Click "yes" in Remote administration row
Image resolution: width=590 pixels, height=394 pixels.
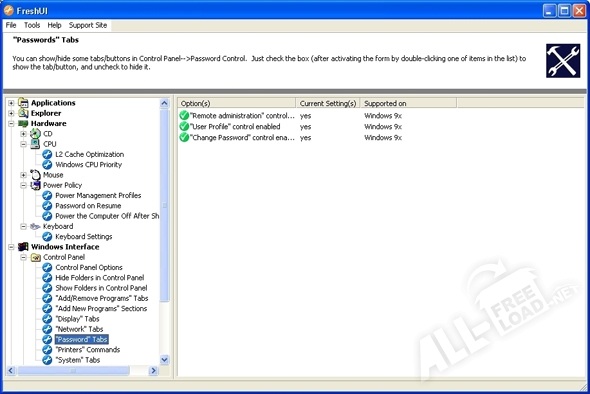305,116
